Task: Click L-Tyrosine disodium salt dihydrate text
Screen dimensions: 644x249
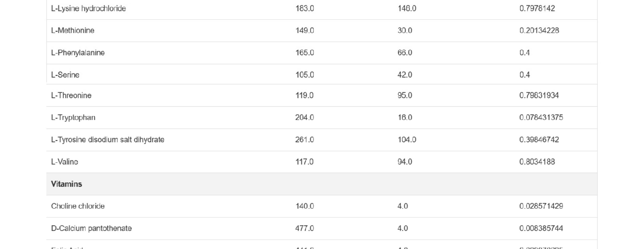Action: point(108,140)
